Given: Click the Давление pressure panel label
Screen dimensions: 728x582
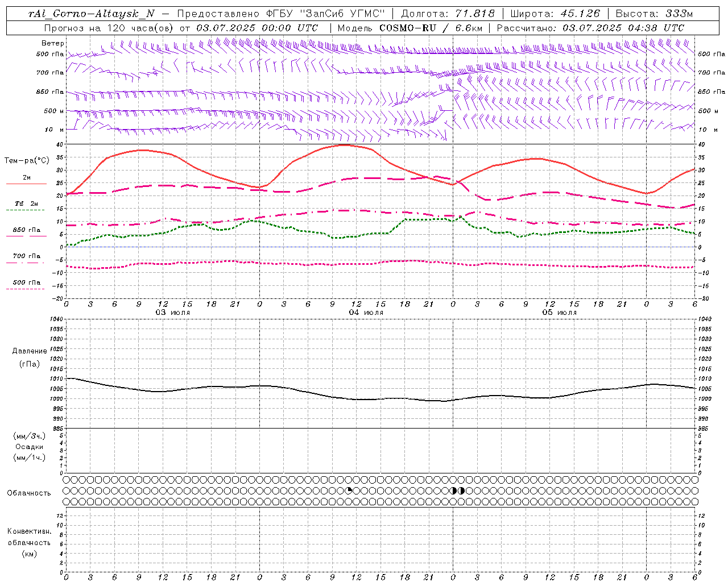Looking at the screenshot, I should click(x=30, y=351).
